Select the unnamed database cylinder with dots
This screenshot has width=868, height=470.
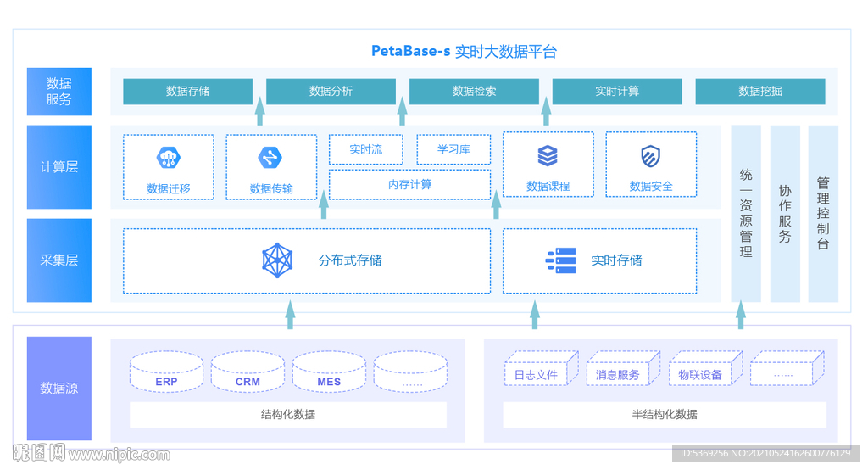tap(410, 372)
